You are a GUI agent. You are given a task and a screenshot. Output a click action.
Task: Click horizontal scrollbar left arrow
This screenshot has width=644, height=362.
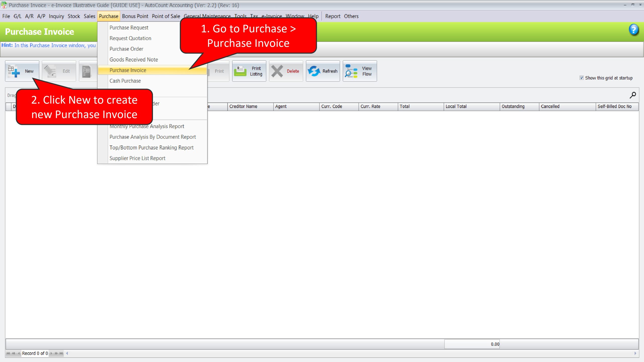click(x=67, y=353)
